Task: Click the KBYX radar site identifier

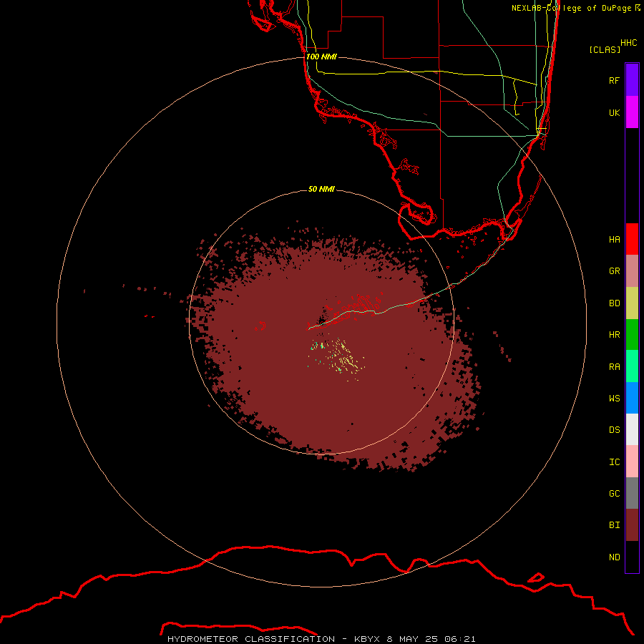Action: coord(367,639)
